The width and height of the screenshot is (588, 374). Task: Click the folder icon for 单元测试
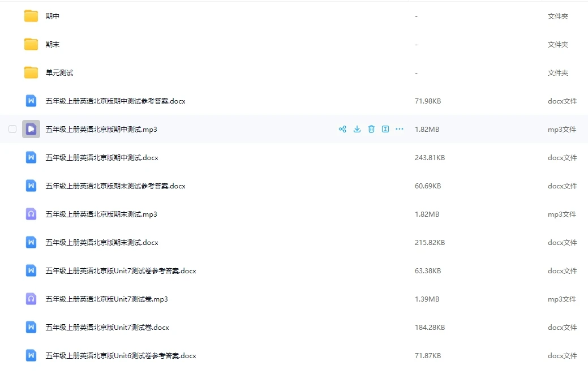(31, 72)
